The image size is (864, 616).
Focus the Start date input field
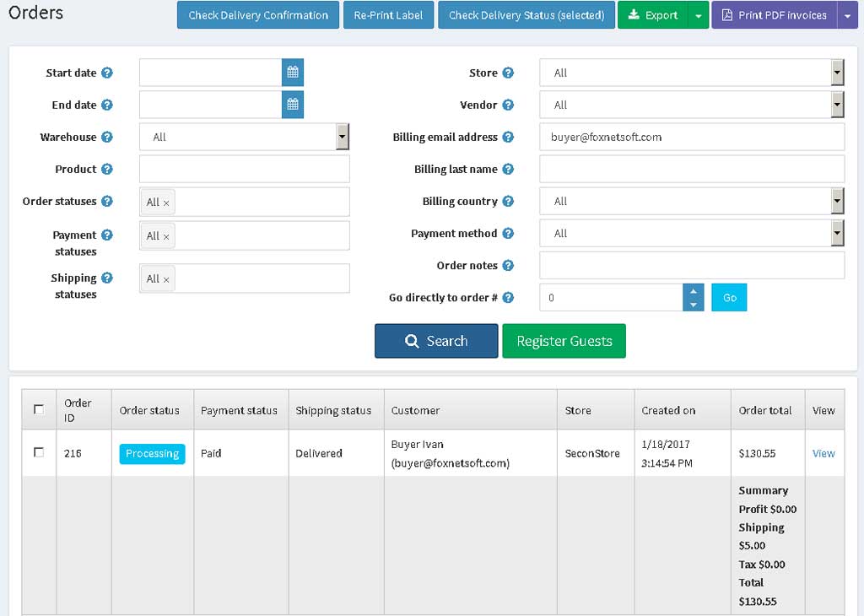(x=210, y=73)
